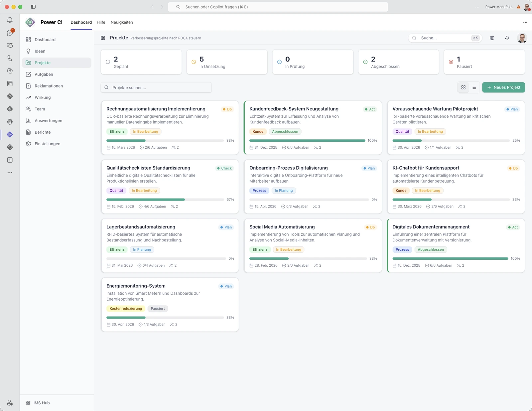Filter by Abgeschlossen status card
Image resolution: width=532 pixels, height=411 pixels.
[x=399, y=62]
